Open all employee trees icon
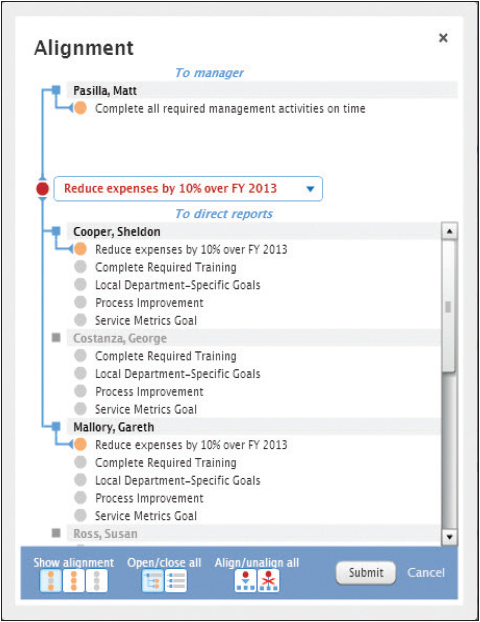Image resolution: width=480 pixels, height=622 pixels. [x=153, y=581]
